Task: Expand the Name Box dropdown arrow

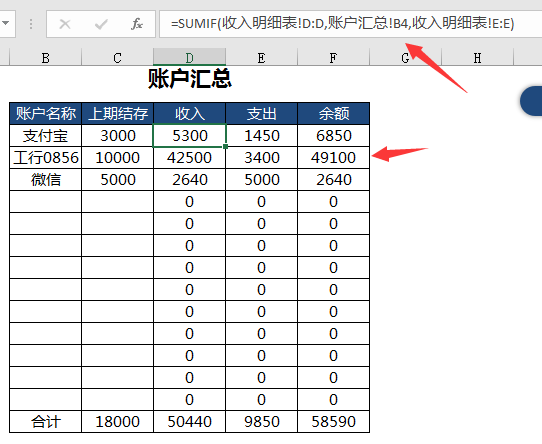Action: tap(6, 24)
